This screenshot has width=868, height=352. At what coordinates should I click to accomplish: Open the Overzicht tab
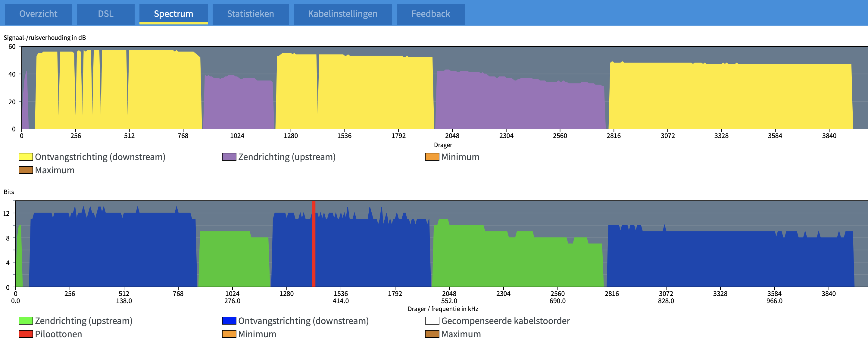coord(38,14)
